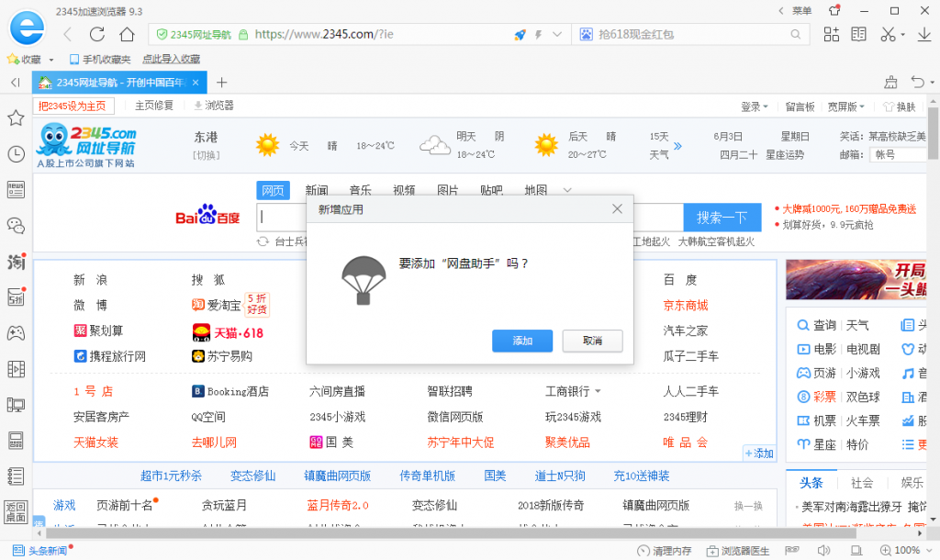
Task: Open the 社会 news tab
Action: (862, 483)
